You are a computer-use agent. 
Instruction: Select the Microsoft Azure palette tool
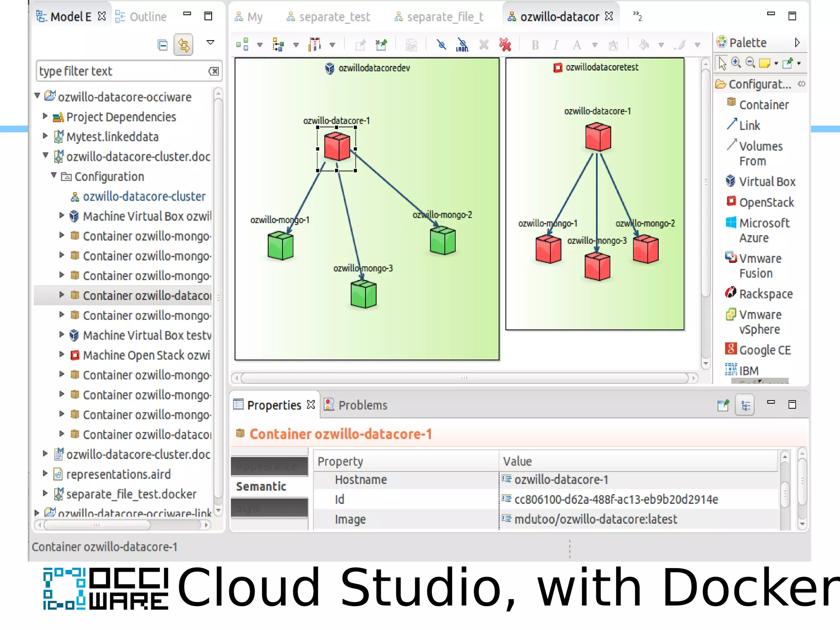point(758,230)
